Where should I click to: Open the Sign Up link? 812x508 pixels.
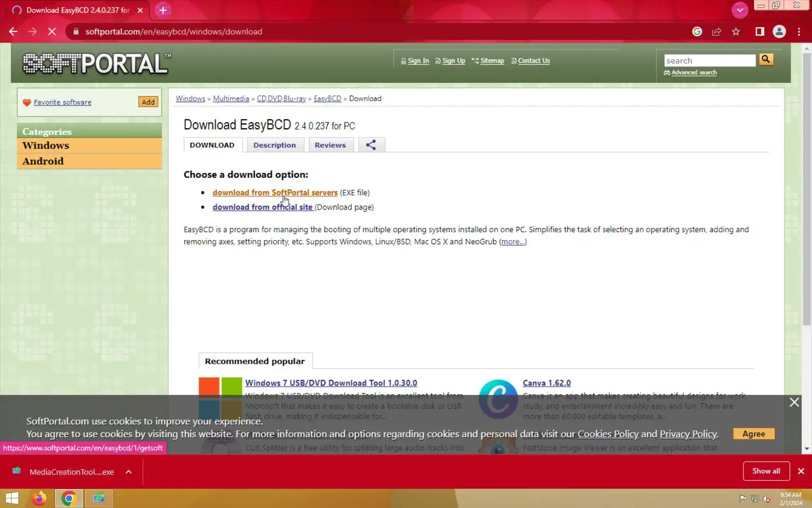(453, 60)
